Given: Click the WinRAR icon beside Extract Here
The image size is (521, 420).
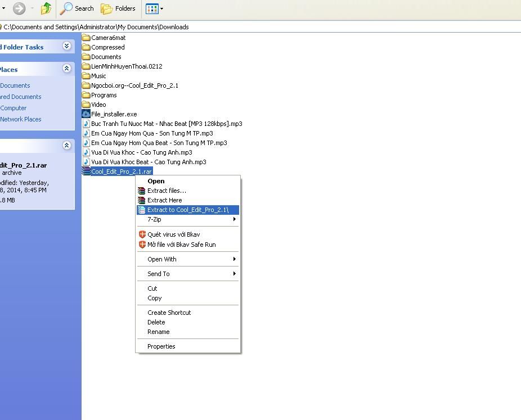Looking at the screenshot, I should pos(142,200).
